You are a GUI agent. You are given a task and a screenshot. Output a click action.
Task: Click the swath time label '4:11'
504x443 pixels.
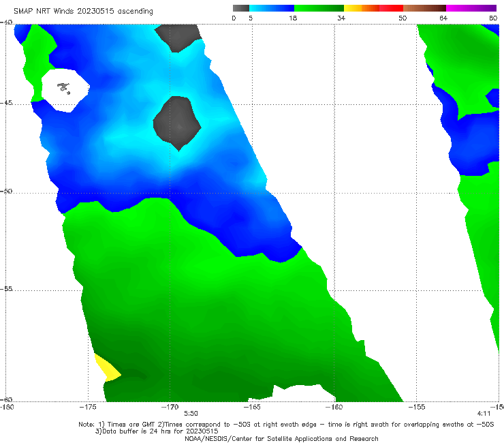click(484, 414)
